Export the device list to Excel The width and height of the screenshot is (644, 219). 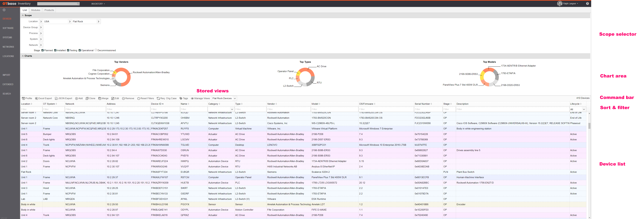(43, 99)
